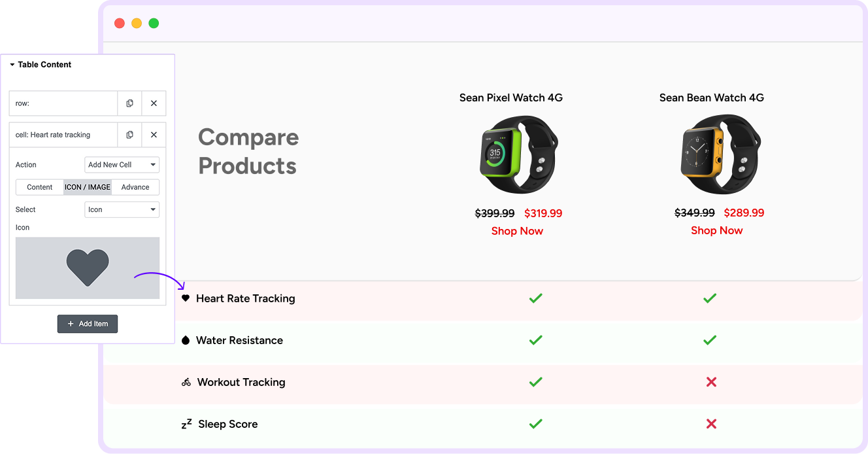Click the zZ Sleep Score icon
The image size is (868, 454).
(x=186, y=424)
